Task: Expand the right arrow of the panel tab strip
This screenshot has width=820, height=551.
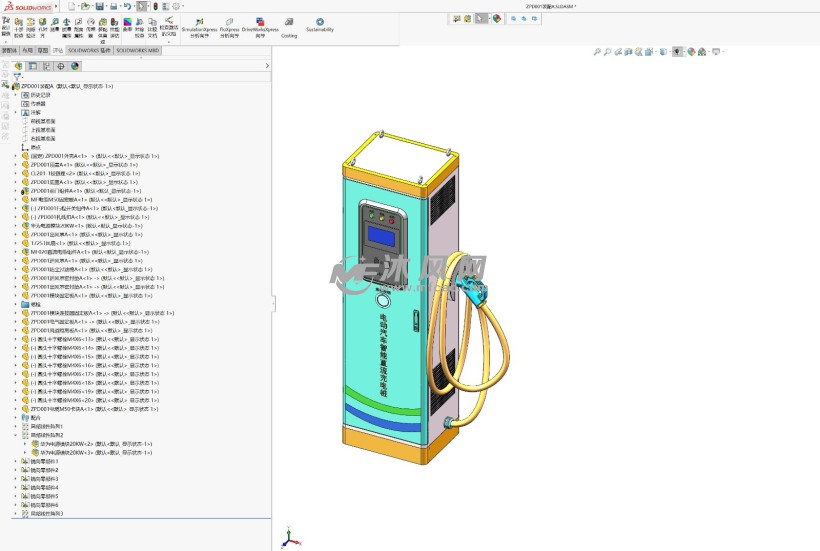Action: 267,66
